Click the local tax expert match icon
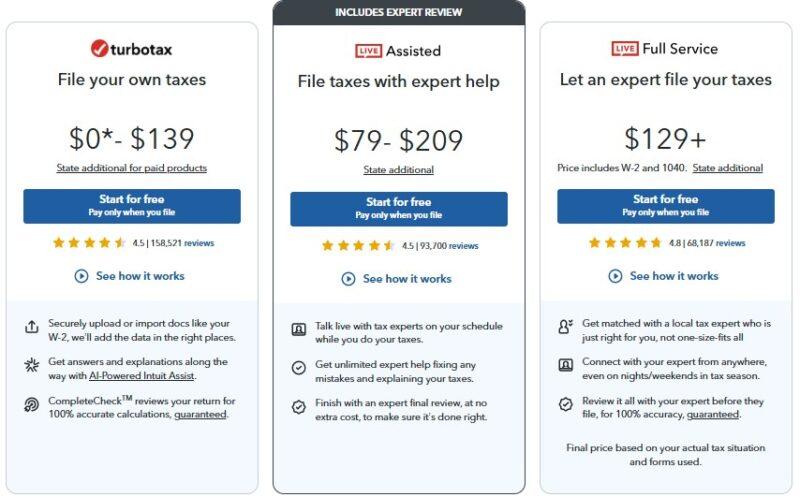Viewport: 800px width, 497px height. click(564, 327)
